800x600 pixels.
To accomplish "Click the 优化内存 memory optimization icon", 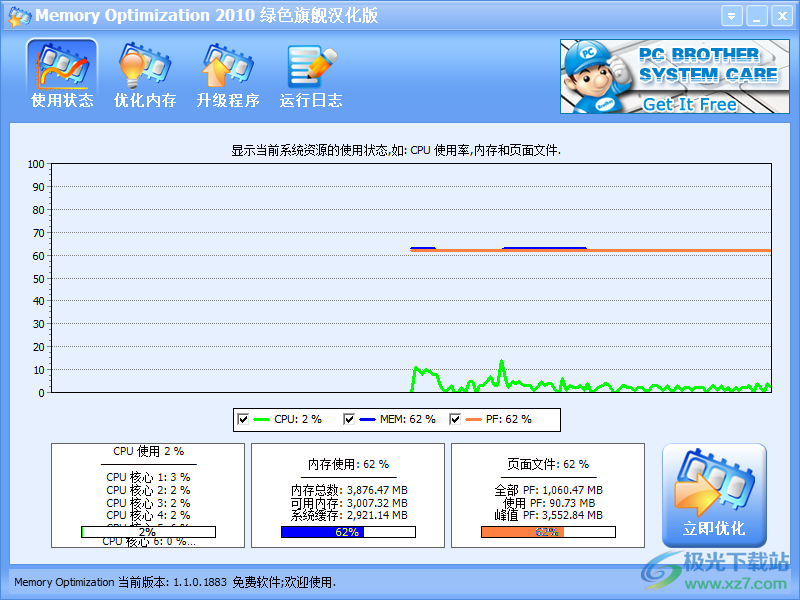I will coord(143,69).
